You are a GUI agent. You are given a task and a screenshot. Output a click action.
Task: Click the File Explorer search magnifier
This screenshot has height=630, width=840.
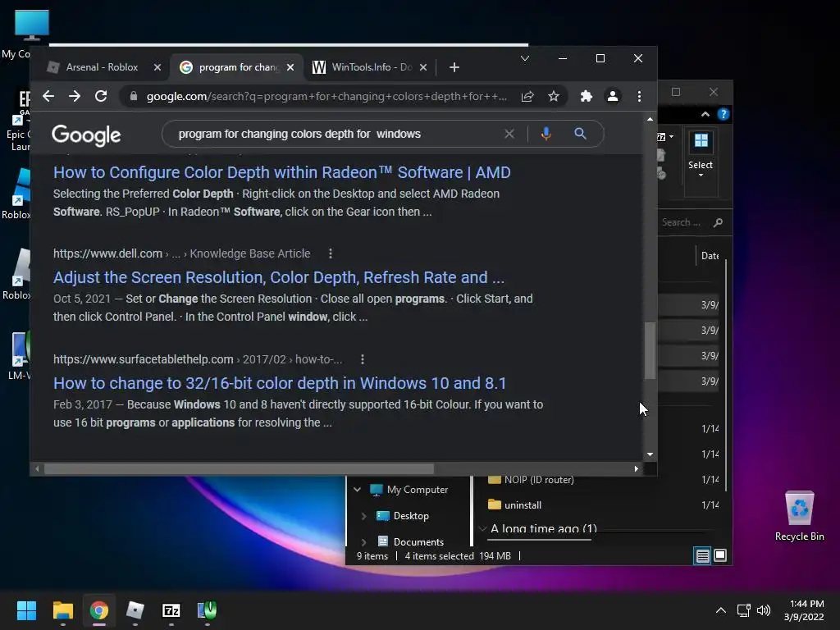[718, 222]
